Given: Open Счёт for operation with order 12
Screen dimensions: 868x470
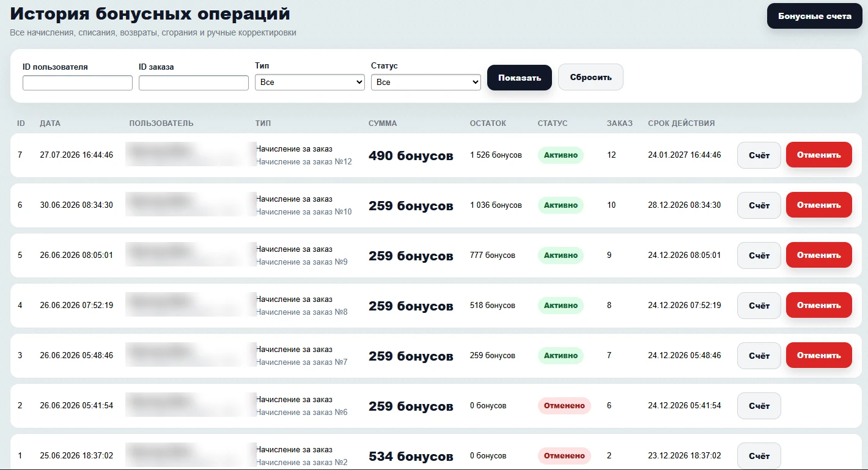Looking at the screenshot, I should (759, 155).
